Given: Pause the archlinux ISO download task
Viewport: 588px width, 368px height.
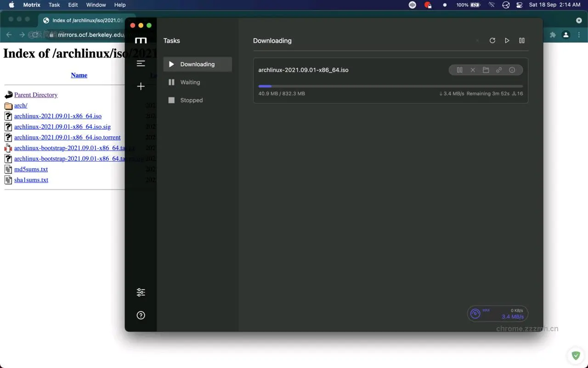Looking at the screenshot, I should 459,70.
